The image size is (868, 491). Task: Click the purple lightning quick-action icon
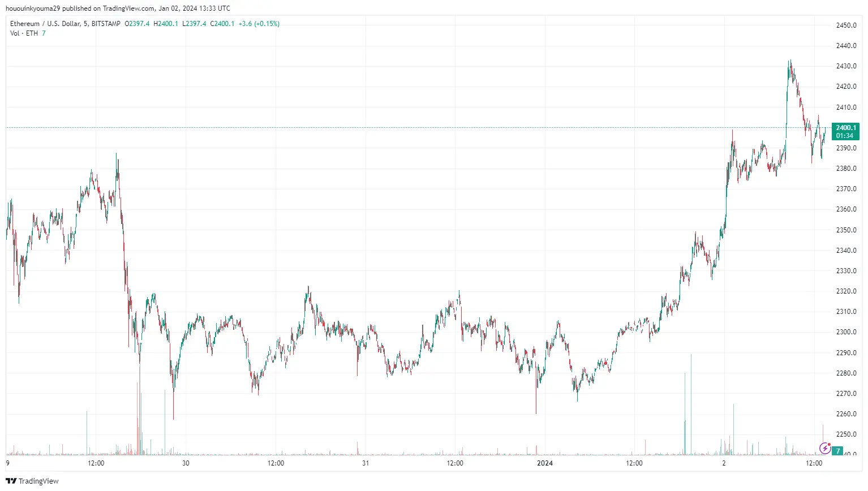point(825,449)
